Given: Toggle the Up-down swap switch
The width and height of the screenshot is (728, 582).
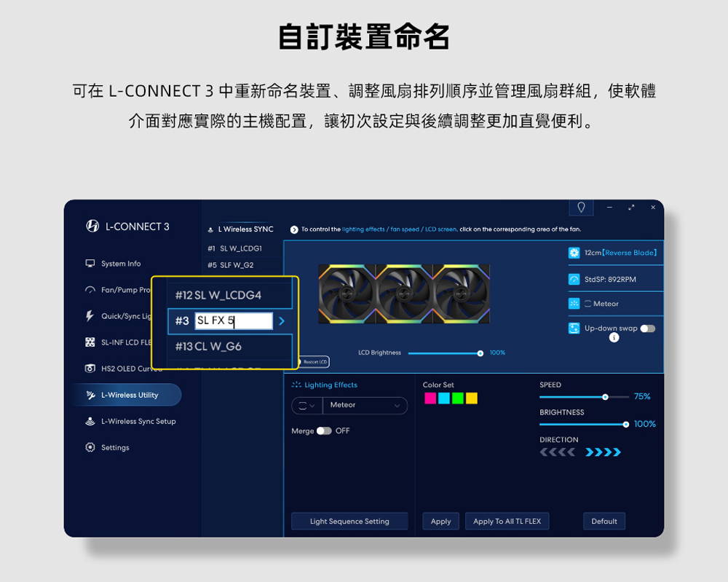Looking at the screenshot, I should 648,329.
